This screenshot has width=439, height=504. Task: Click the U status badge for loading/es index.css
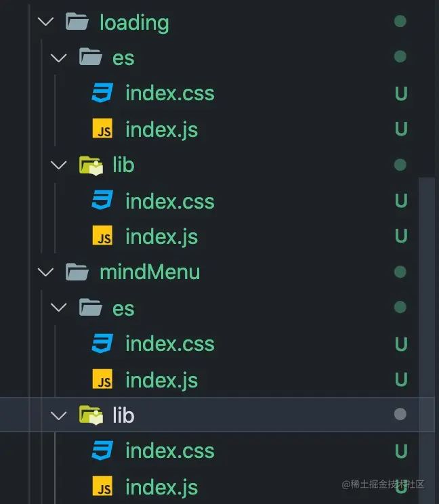pos(401,93)
